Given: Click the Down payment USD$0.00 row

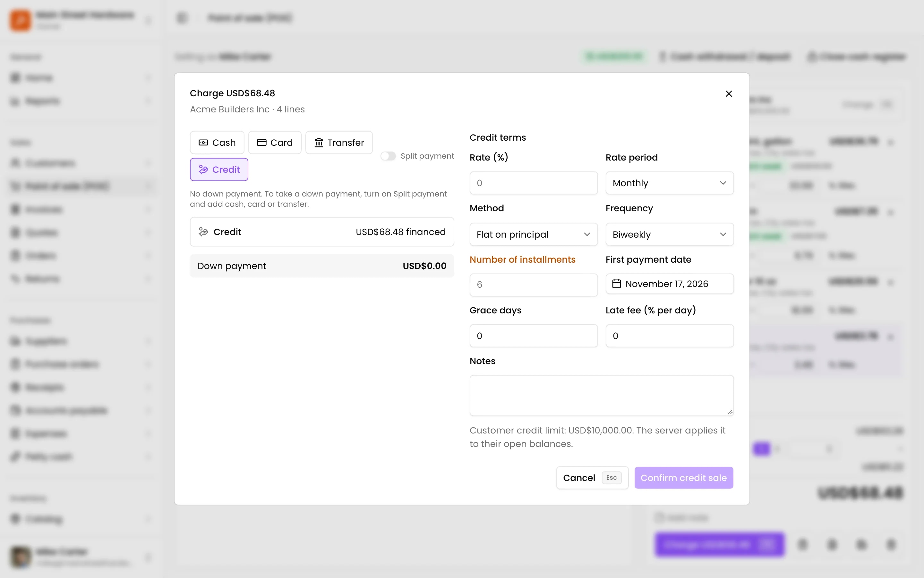Looking at the screenshot, I should (x=322, y=266).
